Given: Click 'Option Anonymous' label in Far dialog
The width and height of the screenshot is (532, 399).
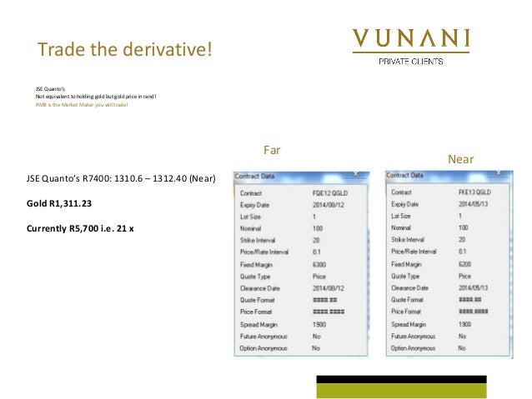Looking at the screenshot, I should pyautogui.click(x=263, y=348).
